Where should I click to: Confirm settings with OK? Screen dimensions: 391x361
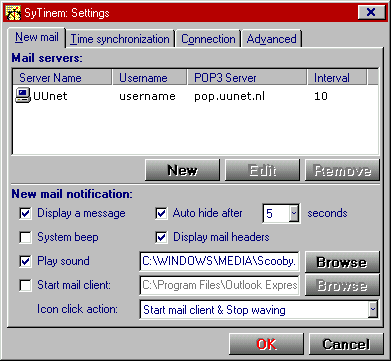(x=266, y=344)
